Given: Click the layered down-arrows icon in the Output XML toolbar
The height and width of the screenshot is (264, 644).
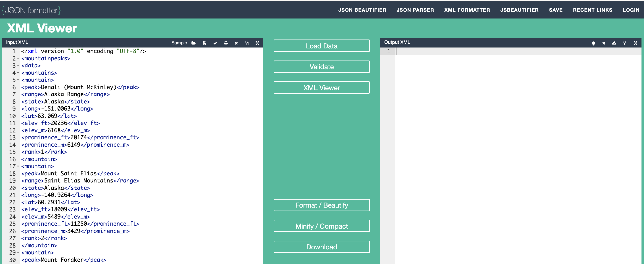Looking at the screenshot, I should 593,43.
